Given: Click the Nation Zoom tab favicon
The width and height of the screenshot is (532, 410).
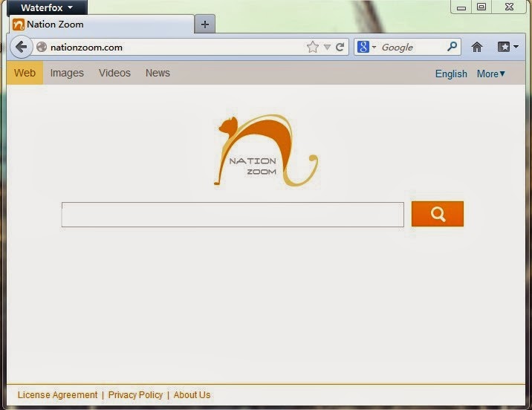Looking at the screenshot, I should pyautogui.click(x=19, y=25).
